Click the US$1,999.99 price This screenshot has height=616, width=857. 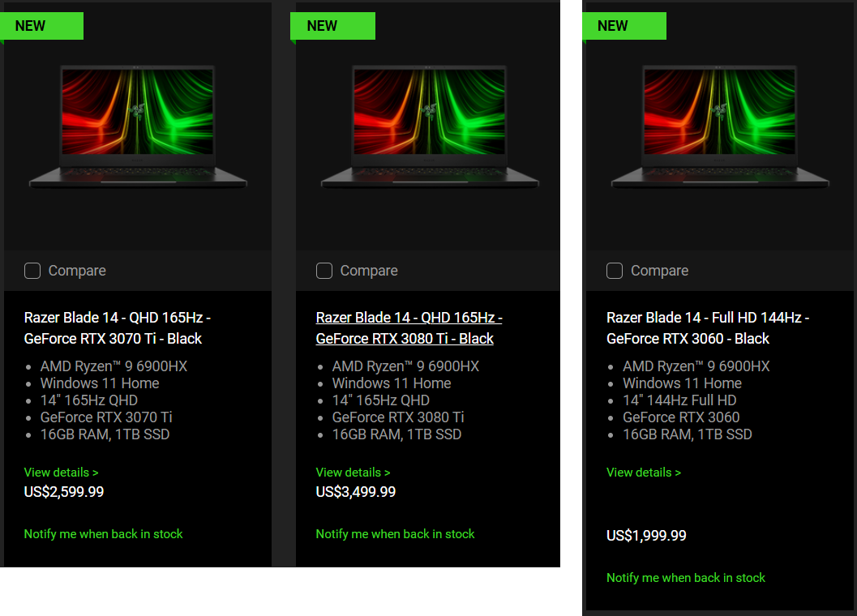coord(646,536)
